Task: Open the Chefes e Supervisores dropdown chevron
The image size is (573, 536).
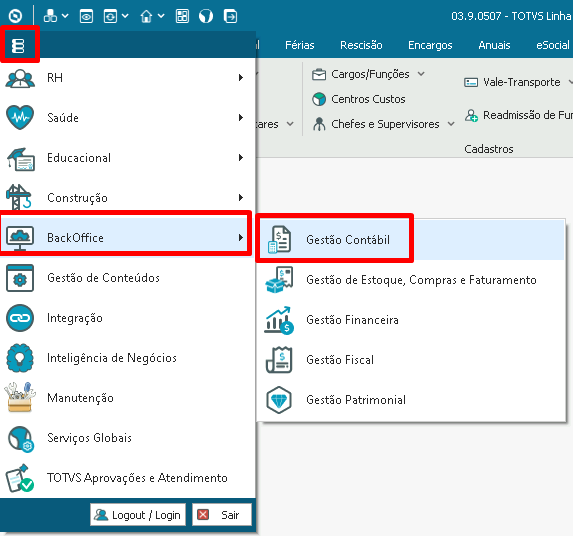Action: (451, 124)
